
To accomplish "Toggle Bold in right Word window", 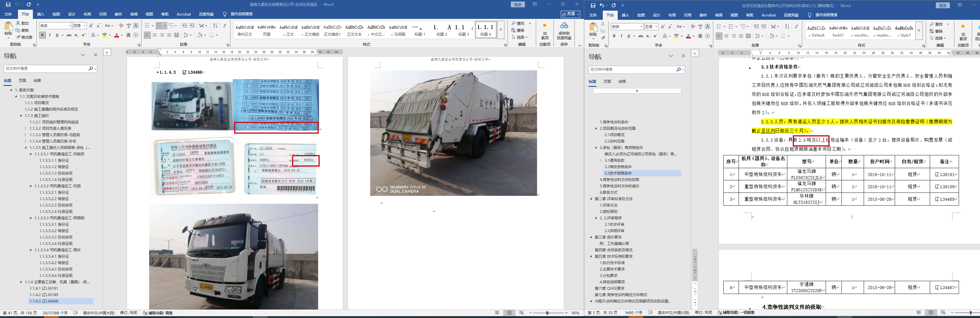I will (614, 36).
